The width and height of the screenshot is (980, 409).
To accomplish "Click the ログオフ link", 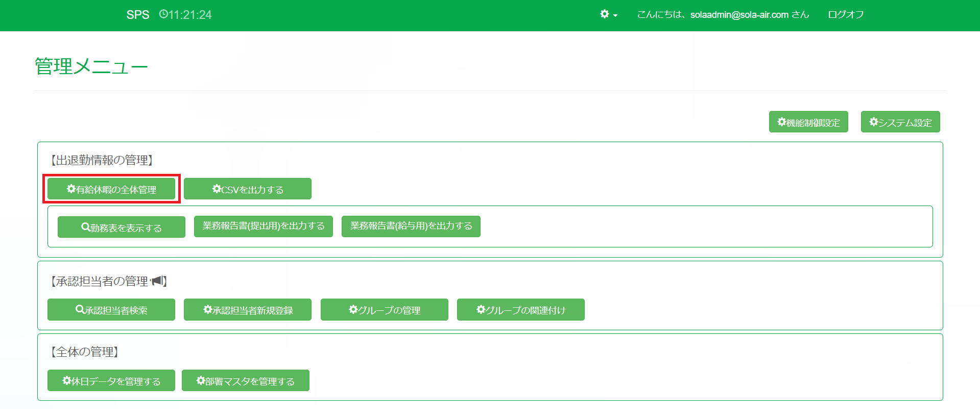I will pos(846,15).
